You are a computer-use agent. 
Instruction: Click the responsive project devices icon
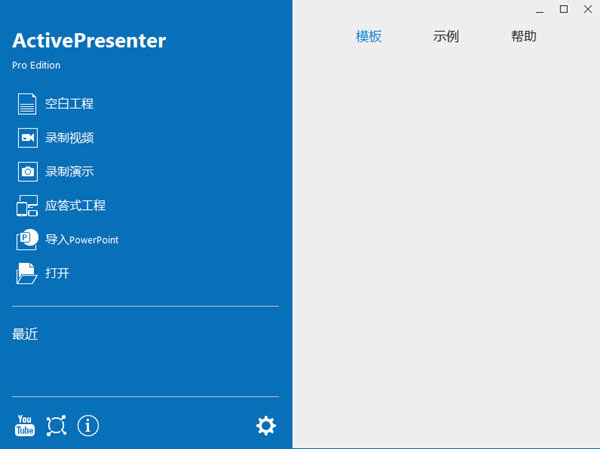coord(27,206)
